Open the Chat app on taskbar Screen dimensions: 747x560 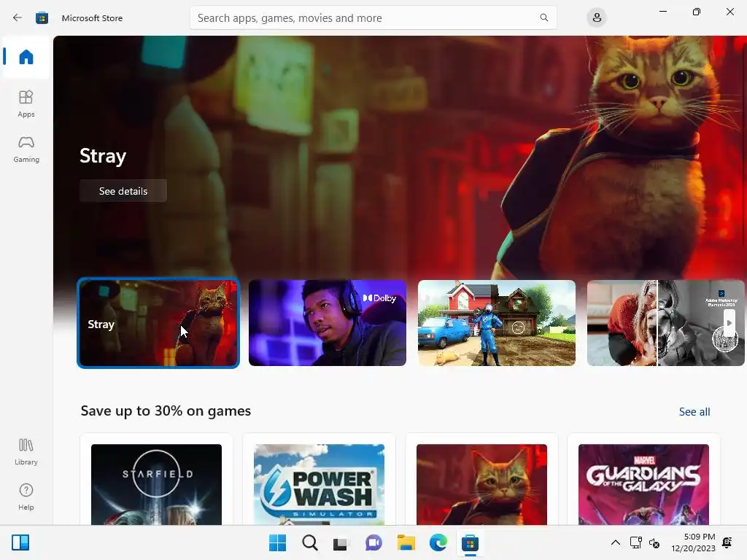[x=373, y=542]
